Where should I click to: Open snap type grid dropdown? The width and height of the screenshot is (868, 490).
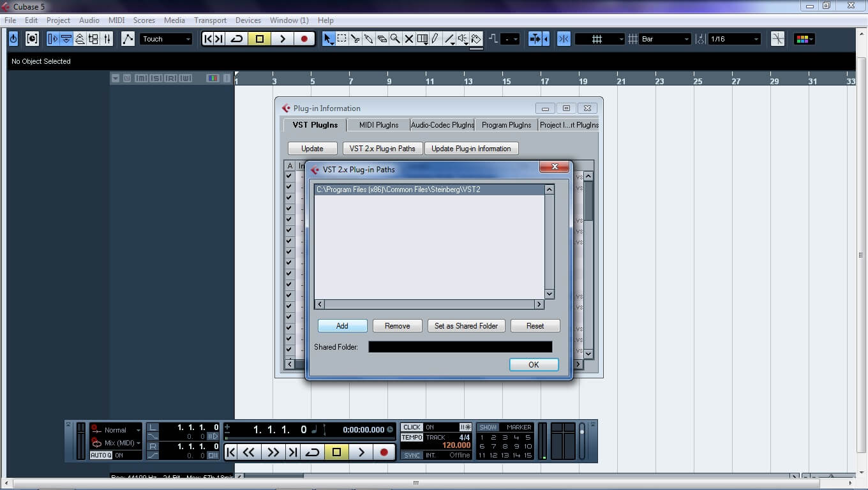(600, 39)
